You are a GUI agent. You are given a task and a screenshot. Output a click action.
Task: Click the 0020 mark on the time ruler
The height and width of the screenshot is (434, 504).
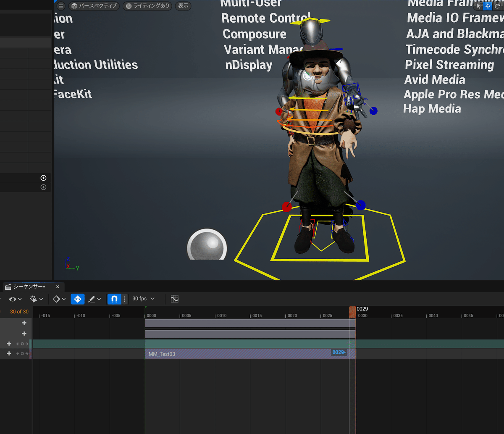point(292,316)
